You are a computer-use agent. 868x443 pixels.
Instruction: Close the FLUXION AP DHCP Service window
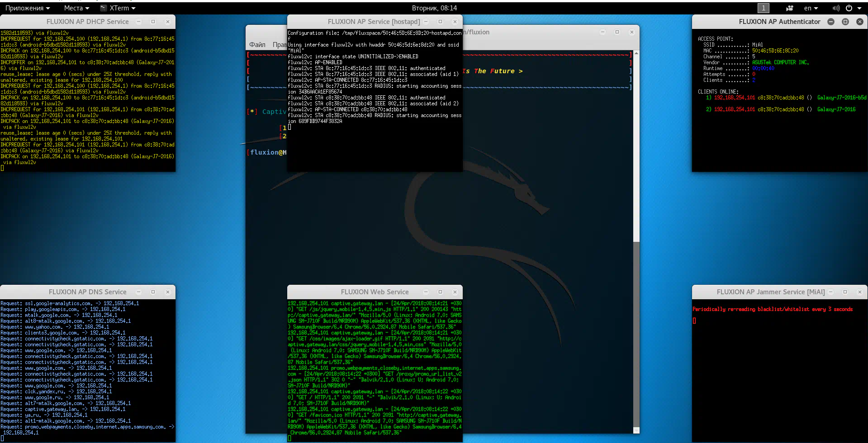pos(168,22)
